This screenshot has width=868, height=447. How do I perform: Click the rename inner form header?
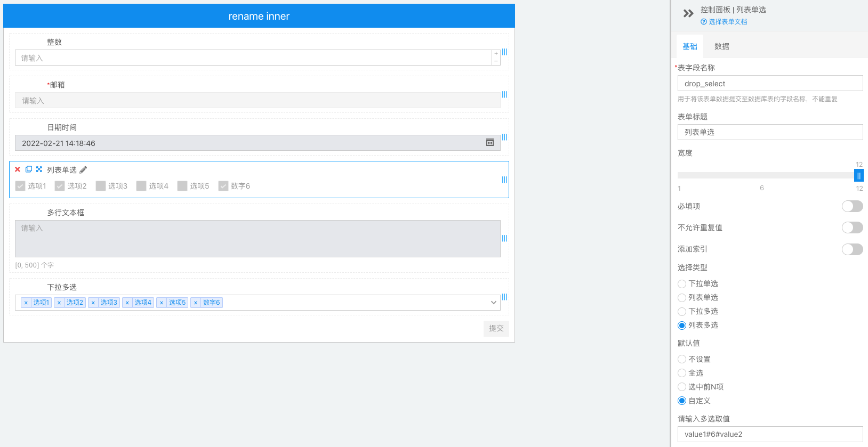pyautogui.click(x=259, y=16)
